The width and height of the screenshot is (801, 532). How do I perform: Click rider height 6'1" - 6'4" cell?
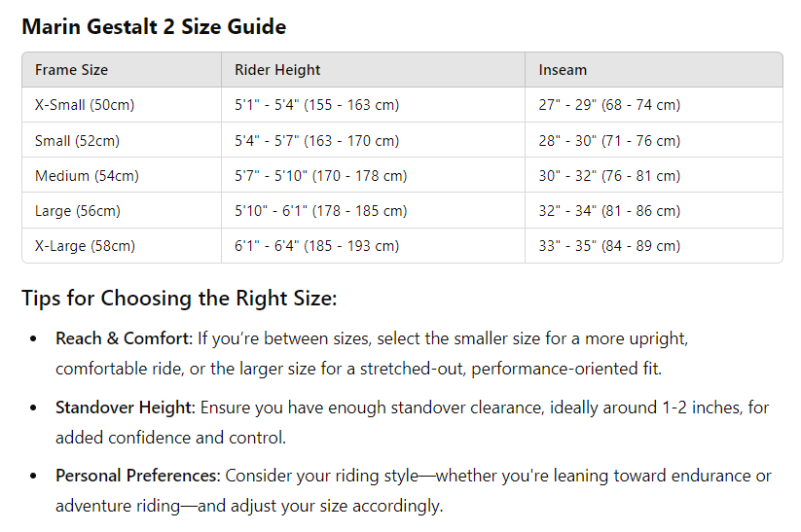[x=316, y=246]
